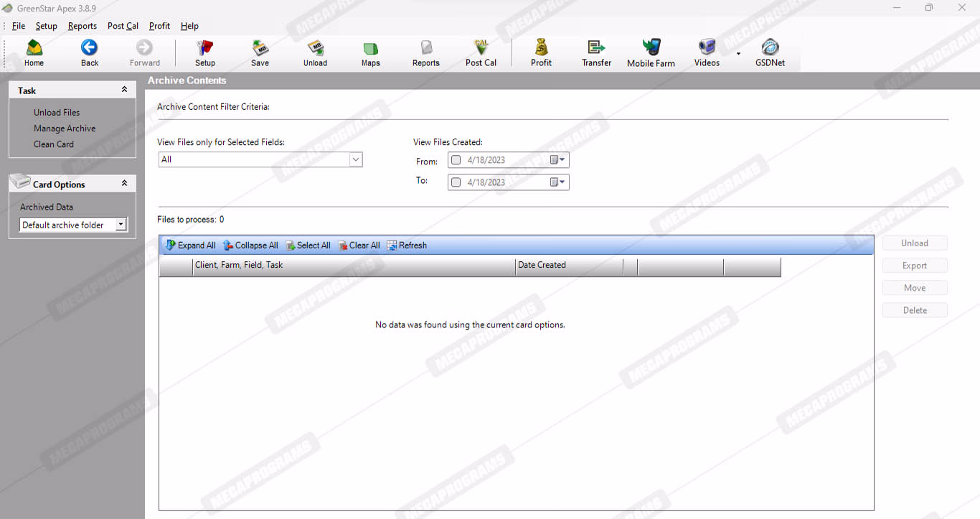Screen dimensions: 980x519
Task: Open the Help menu
Action: pos(189,26)
